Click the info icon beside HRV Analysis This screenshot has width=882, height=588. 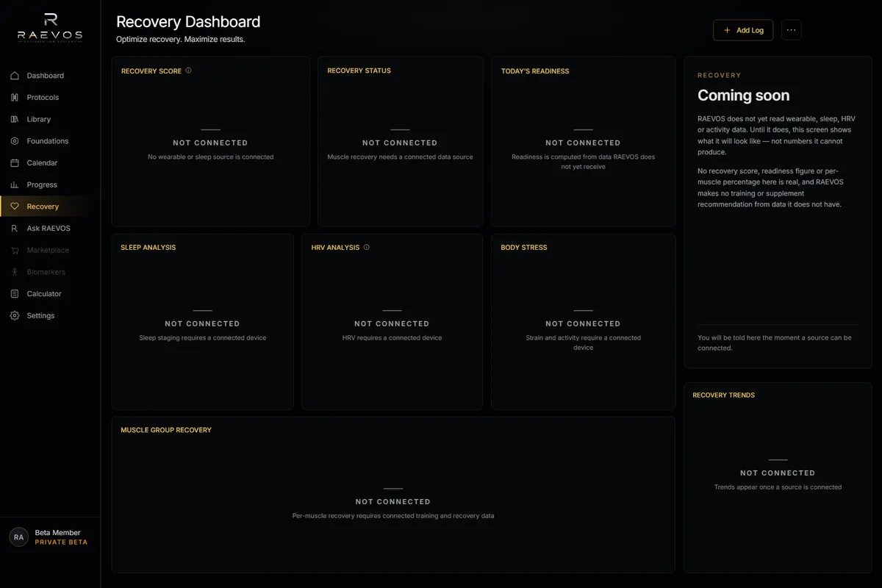[367, 247]
